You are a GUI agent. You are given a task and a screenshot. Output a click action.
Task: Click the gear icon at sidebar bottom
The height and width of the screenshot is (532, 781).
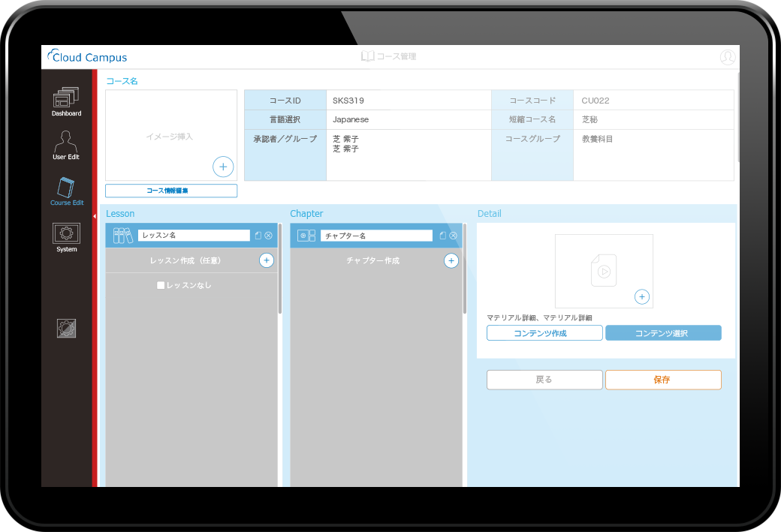click(66, 329)
